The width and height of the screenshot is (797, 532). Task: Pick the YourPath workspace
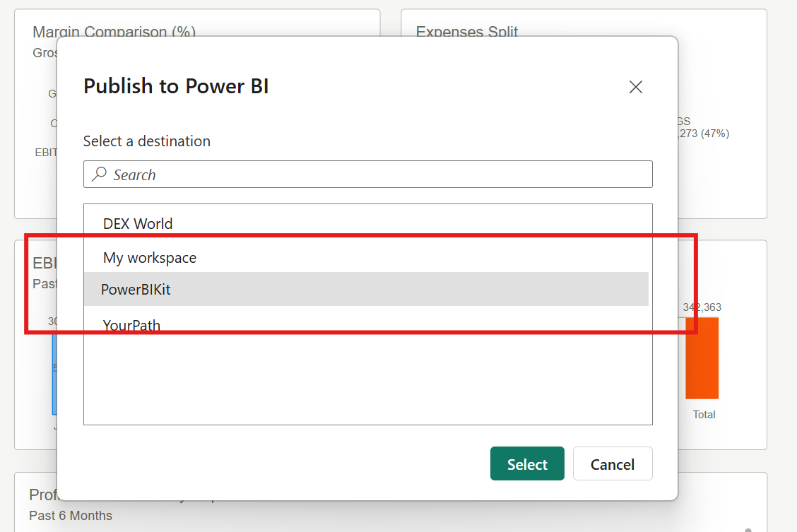tap(131, 325)
